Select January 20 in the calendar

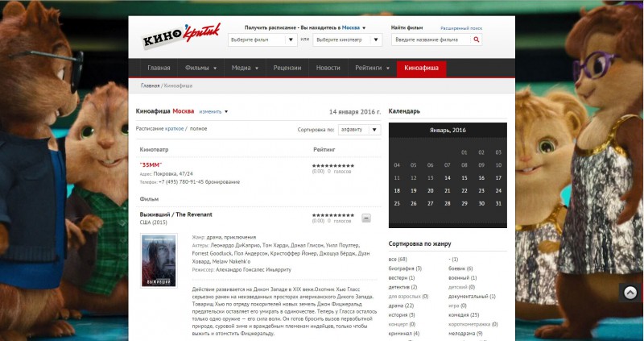coord(430,191)
